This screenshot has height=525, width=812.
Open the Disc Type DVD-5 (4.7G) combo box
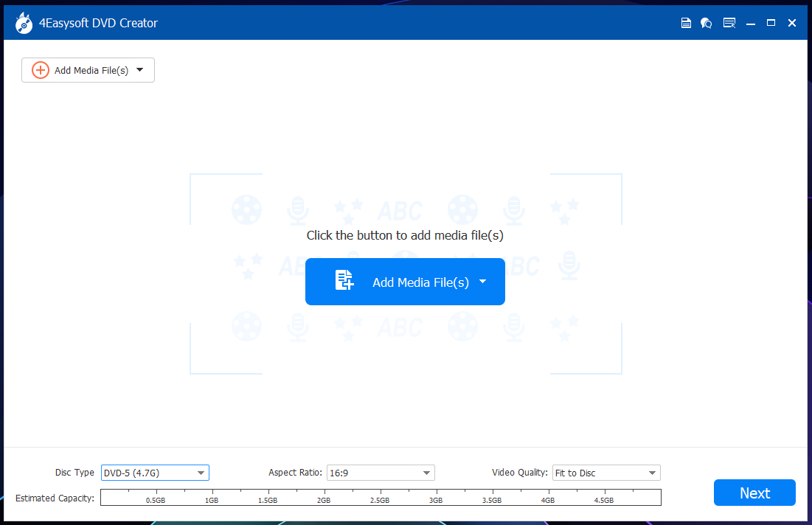pyautogui.click(x=155, y=473)
